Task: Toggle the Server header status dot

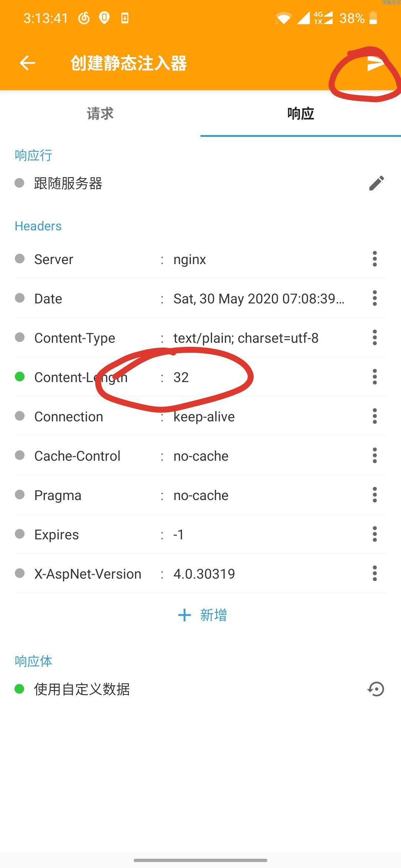Action: 20,259
